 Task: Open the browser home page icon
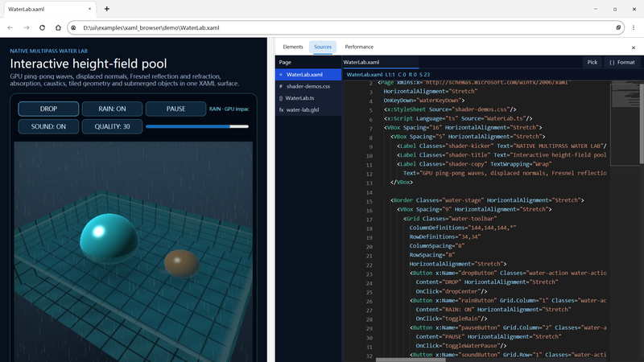click(x=58, y=27)
